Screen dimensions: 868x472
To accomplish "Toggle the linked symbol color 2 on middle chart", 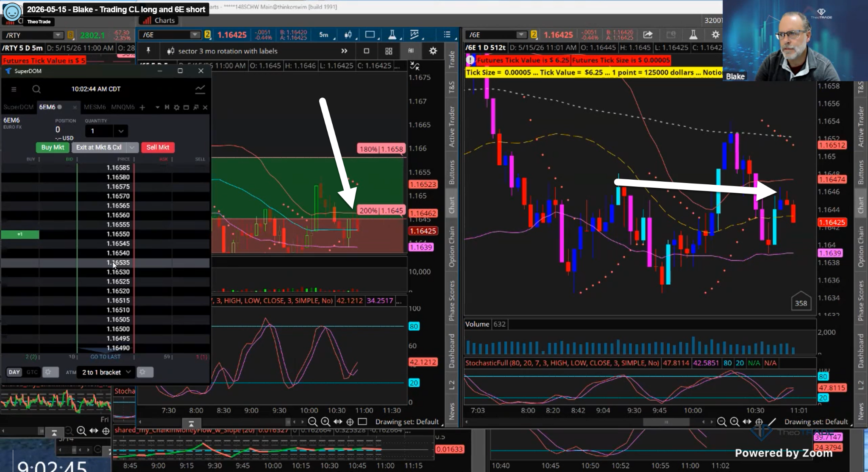I will point(208,35).
